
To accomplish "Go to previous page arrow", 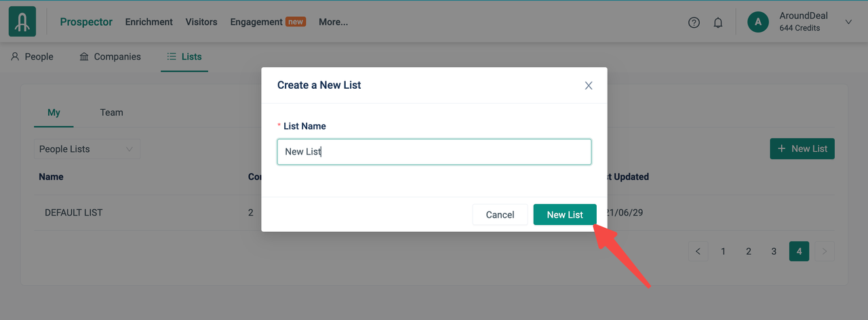I will pyautogui.click(x=698, y=252).
